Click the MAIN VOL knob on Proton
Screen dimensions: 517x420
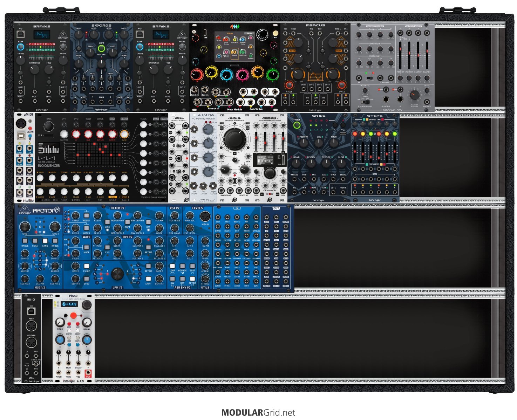190,215
